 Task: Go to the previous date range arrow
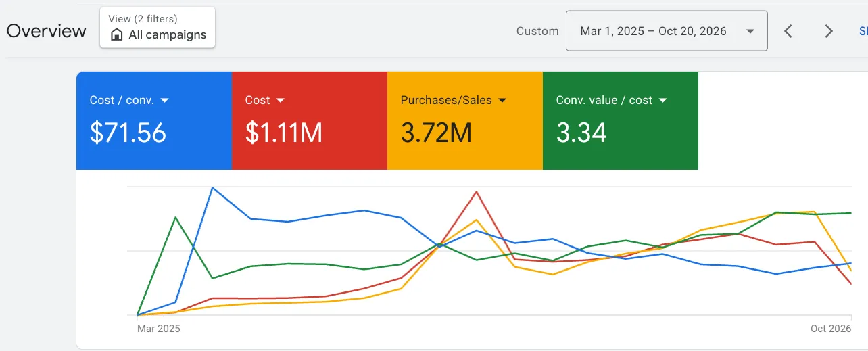click(x=788, y=31)
